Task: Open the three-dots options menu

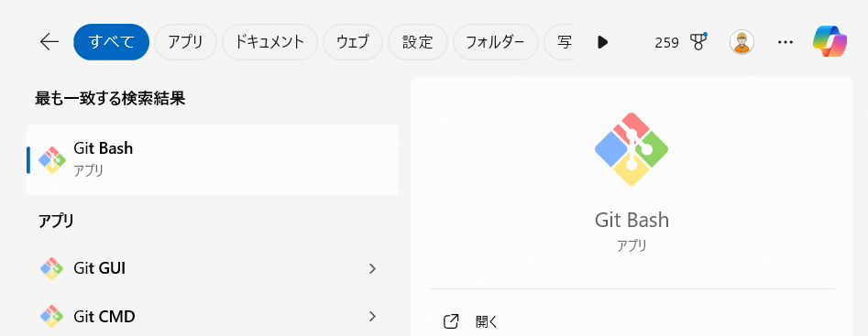Action: [786, 42]
